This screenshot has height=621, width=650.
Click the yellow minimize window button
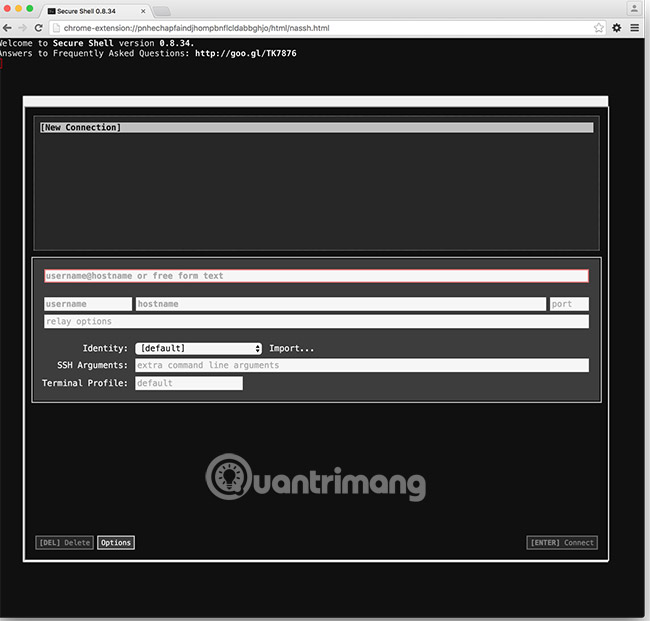[19, 8]
